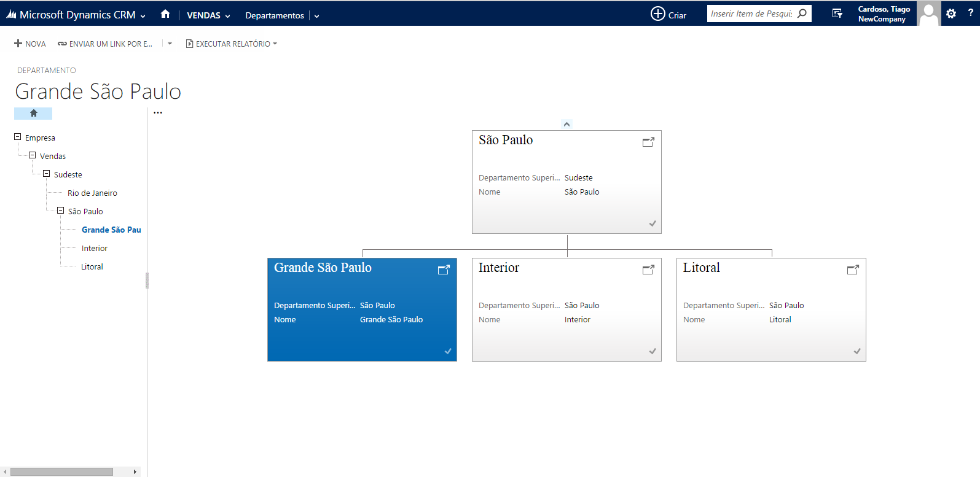The height and width of the screenshot is (477, 980).
Task: Collapse the Sudeste tree node
Action: click(x=46, y=174)
